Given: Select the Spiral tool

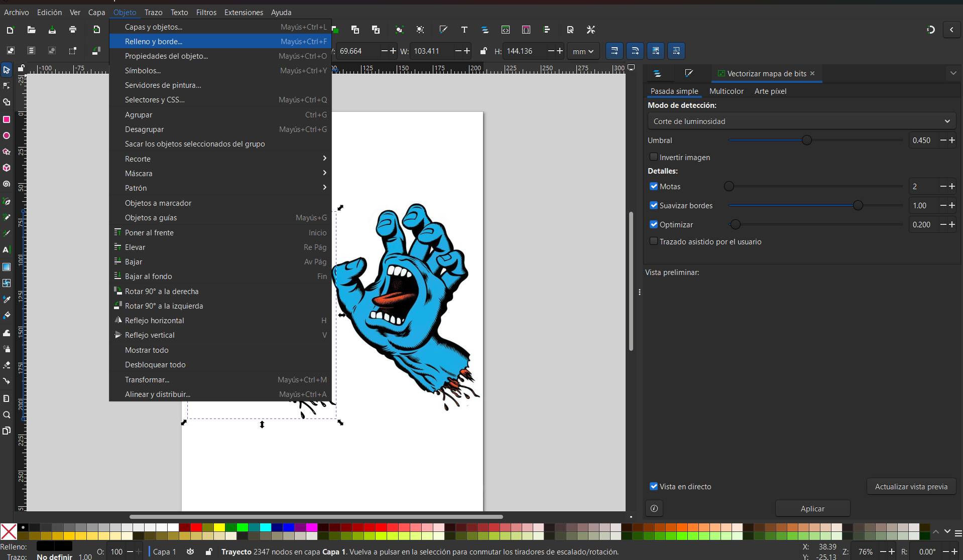Looking at the screenshot, I should (7, 184).
